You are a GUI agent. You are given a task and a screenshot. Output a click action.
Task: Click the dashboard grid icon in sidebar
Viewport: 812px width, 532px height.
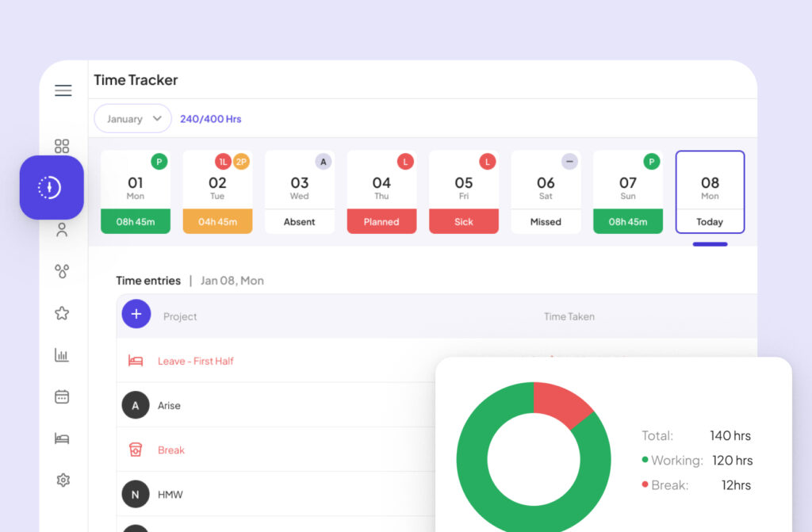[x=62, y=146]
